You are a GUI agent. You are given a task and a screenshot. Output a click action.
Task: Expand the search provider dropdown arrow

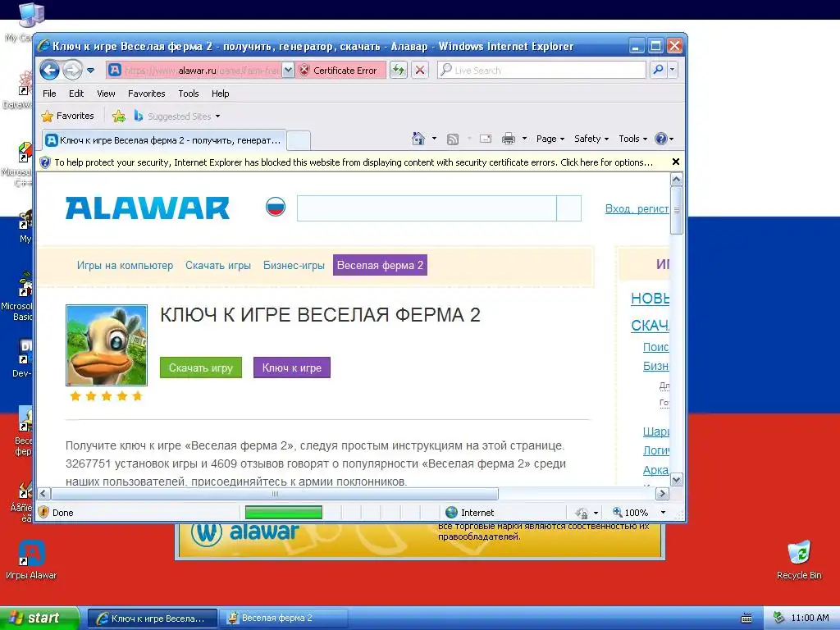click(673, 71)
